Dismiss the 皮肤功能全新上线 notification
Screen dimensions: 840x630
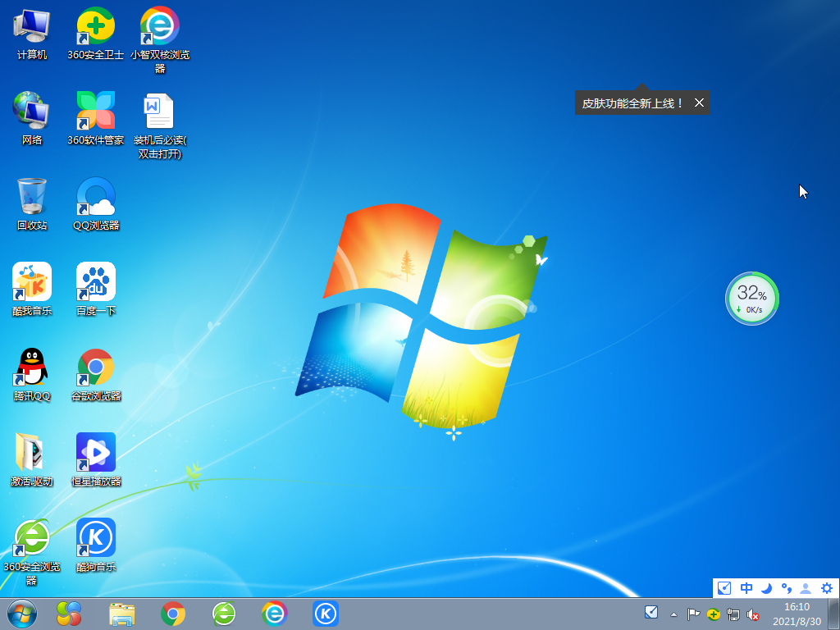(699, 103)
